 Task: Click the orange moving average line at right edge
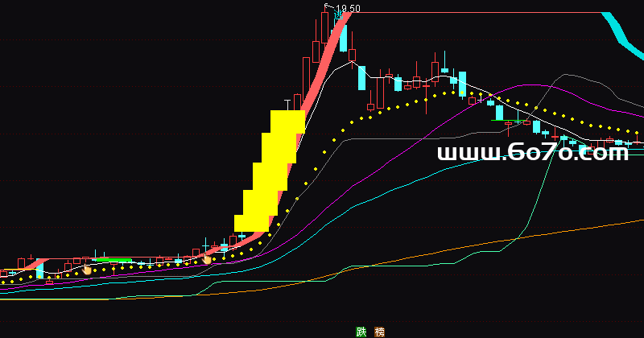pos(628,222)
